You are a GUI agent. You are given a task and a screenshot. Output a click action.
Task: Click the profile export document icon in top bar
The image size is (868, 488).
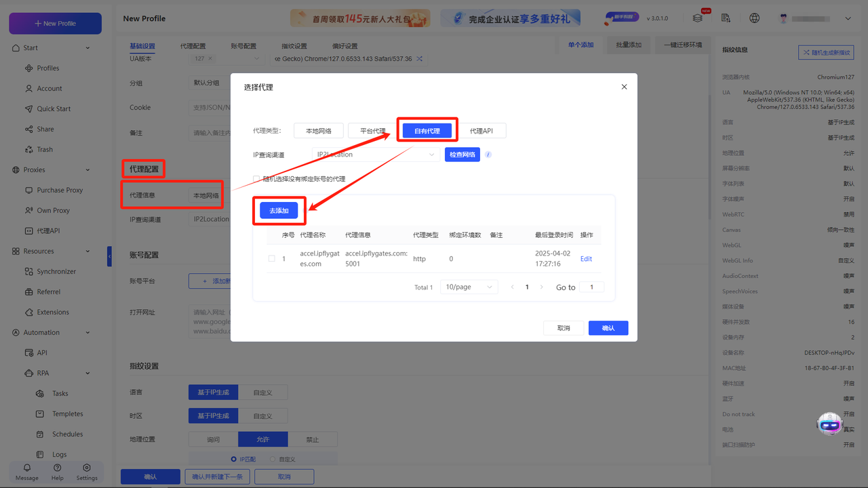coord(726,18)
